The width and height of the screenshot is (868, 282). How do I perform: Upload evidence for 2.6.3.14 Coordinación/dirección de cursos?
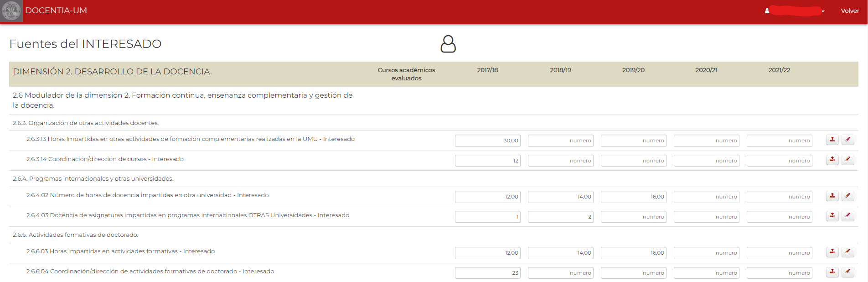[832, 160]
